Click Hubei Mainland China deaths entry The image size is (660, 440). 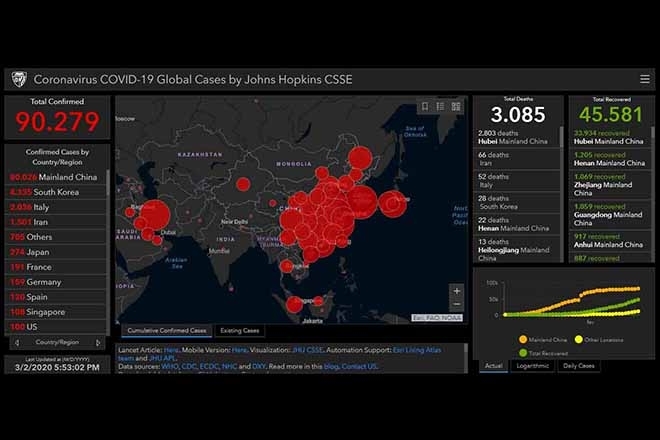[517, 136]
